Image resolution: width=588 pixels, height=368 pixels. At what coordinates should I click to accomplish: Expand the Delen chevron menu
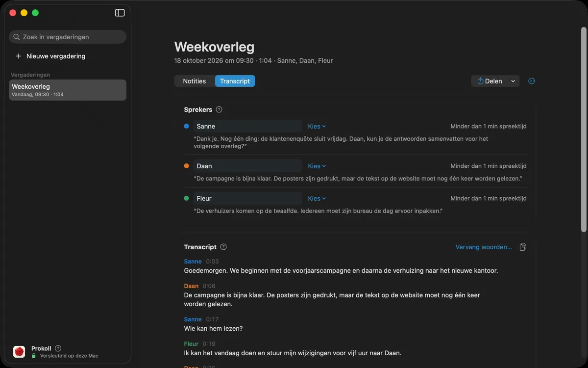(x=513, y=81)
